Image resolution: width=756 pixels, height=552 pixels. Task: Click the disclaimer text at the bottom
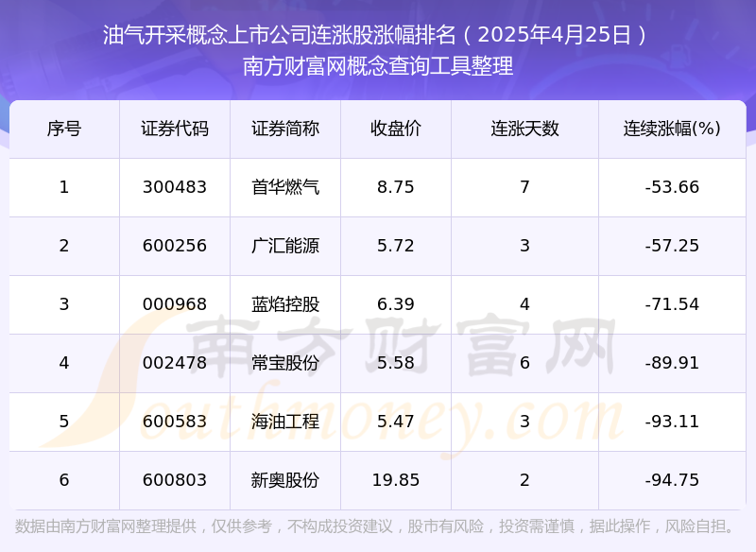[x=374, y=526]
